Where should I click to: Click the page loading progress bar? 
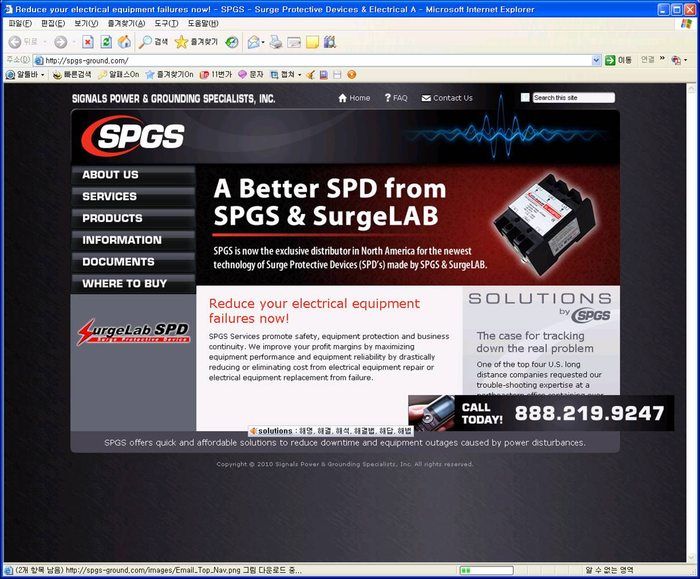487,570
